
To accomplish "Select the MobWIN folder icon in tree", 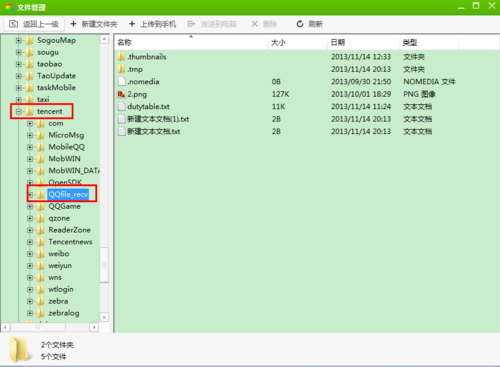I will coord(41,159).
